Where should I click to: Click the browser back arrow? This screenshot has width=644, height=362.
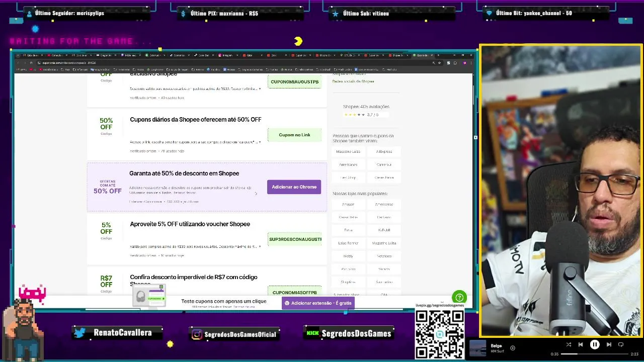[x=19, y=63]
